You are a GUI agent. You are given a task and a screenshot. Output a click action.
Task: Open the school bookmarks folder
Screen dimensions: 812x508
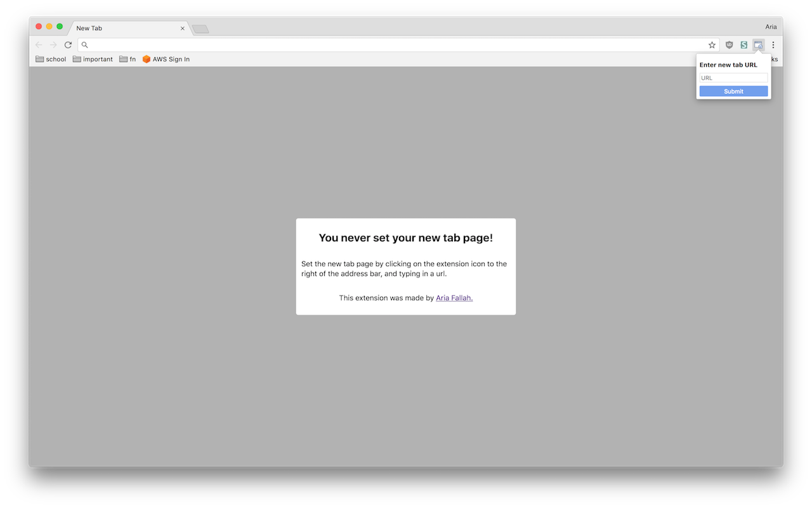coord(51,59)
